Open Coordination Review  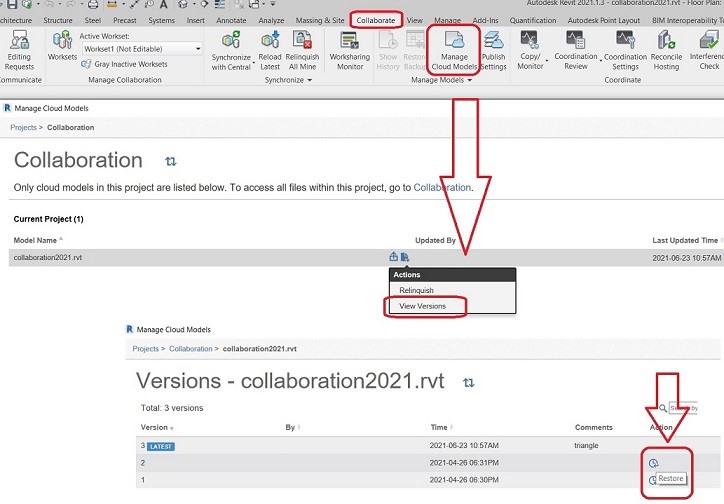click(576, 50)
